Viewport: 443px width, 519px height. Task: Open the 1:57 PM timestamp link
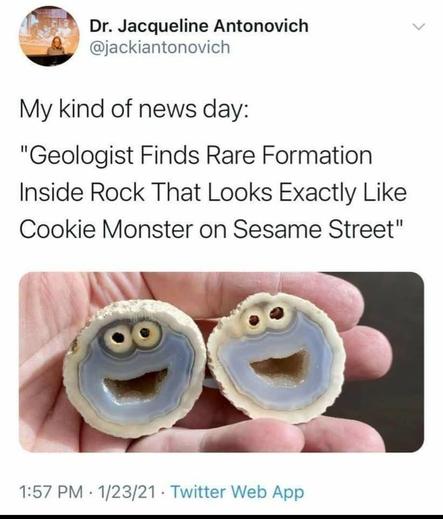[x=51, y=492]
